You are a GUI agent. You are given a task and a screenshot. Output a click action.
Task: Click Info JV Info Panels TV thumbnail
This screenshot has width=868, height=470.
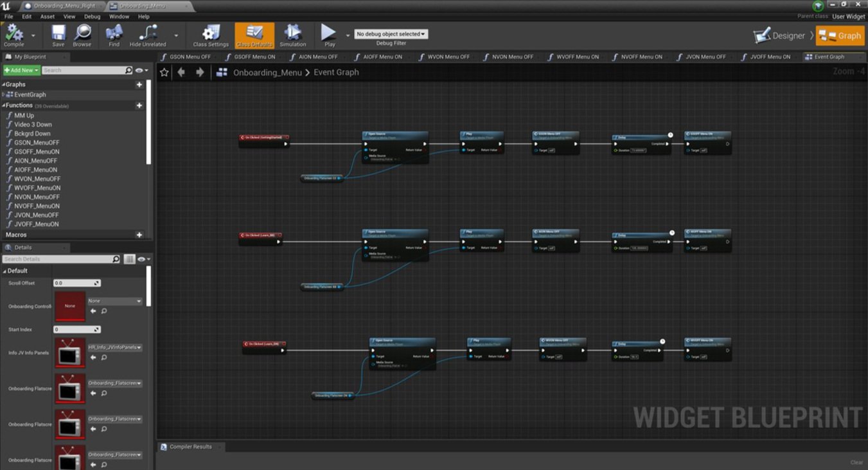tap(69, 352)
